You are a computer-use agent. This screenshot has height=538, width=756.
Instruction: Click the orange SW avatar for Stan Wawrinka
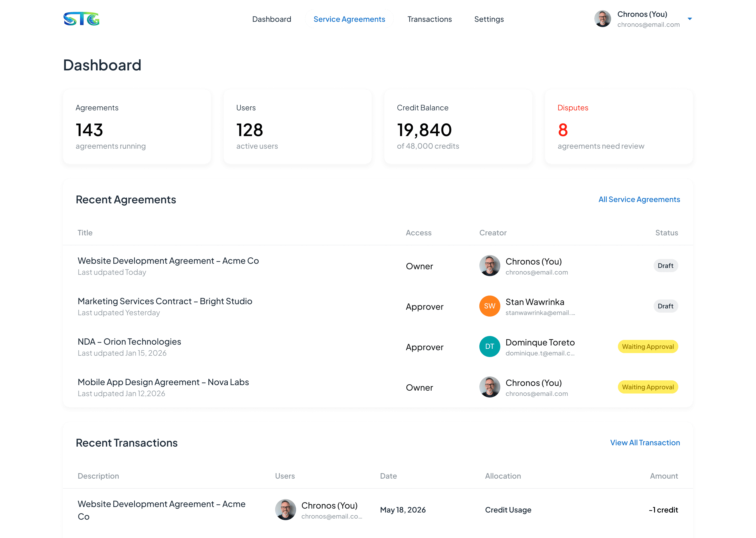(490, 306)
